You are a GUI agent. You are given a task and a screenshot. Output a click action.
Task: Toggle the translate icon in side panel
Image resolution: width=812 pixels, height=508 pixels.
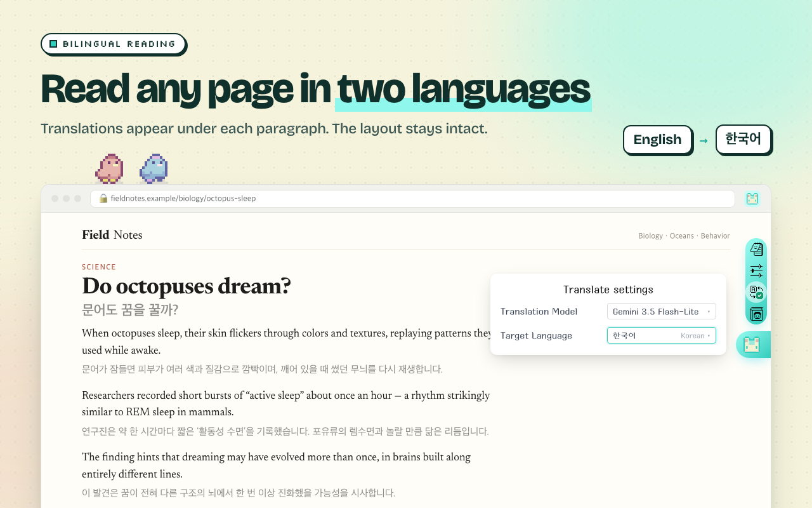click(x=756, y=293)
